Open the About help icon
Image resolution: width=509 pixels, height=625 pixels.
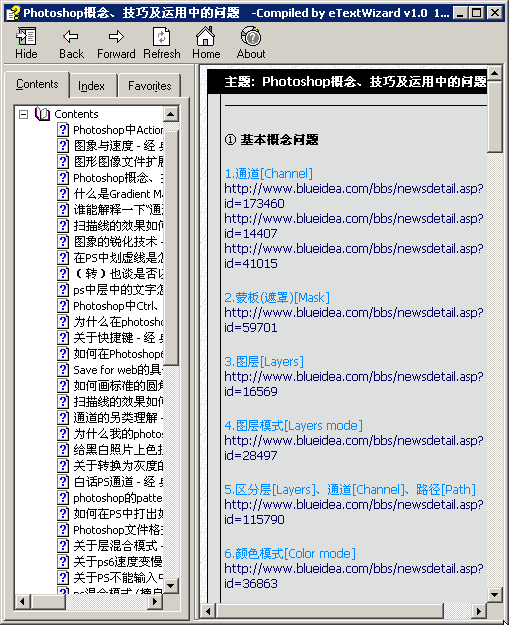tap(251, 36)
